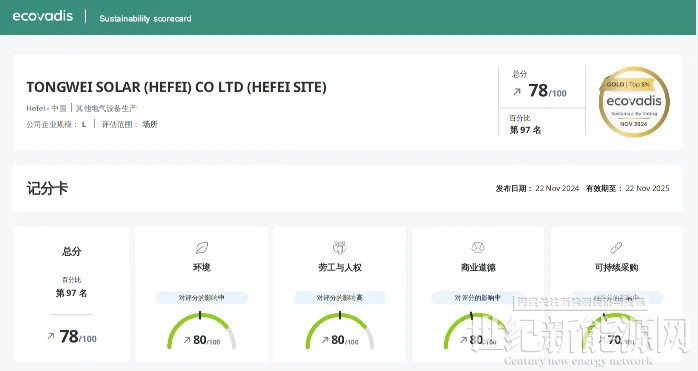Select the 记分卡 section heading
Viewport: 698px width, 371px height.
click(47, 188)
